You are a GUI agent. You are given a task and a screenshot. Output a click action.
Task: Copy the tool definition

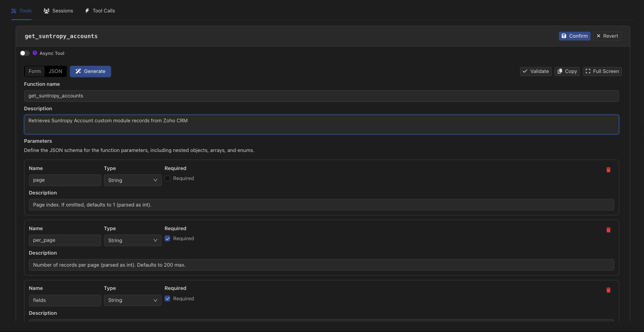coord(567,71)
